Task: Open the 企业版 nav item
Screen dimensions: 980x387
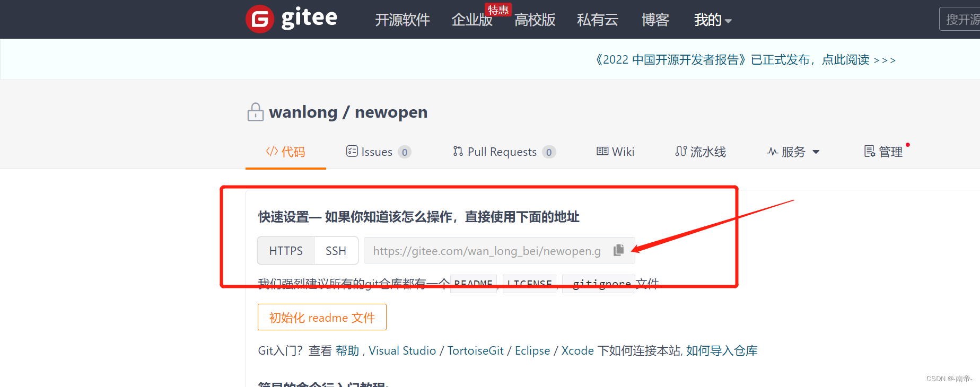Action: [x=472, y=20]
